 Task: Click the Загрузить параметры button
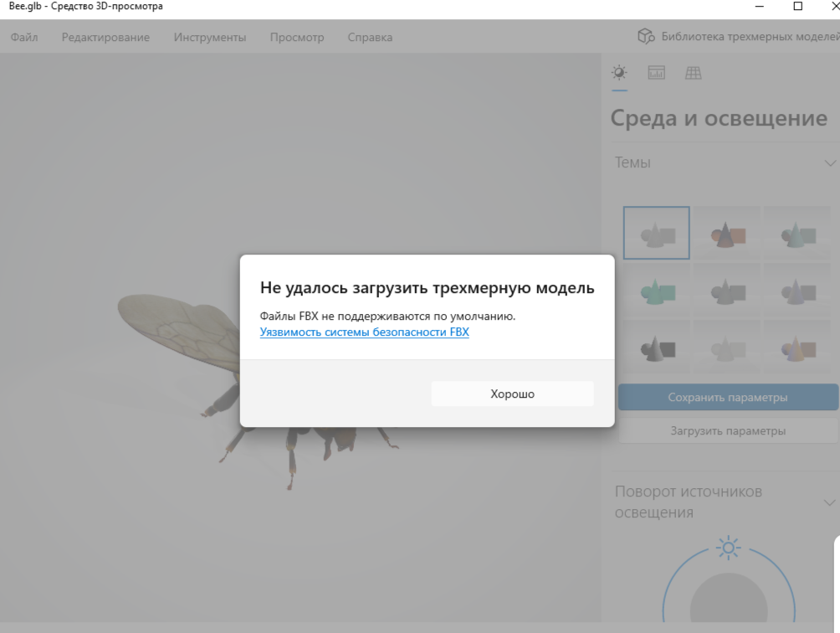[x=728, y=431]
